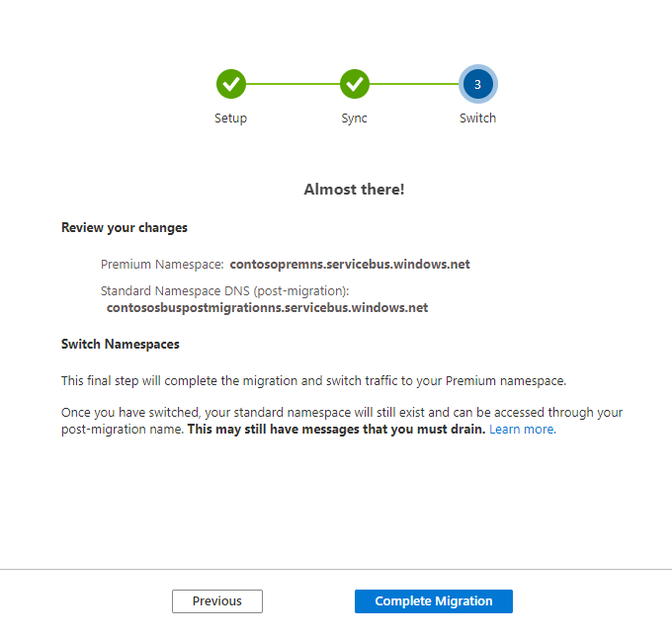672x636 pixels.
Task: Click the contososbuspostmigrationns.servicebus.windows.net DNS text
Action: coord(267,308)
